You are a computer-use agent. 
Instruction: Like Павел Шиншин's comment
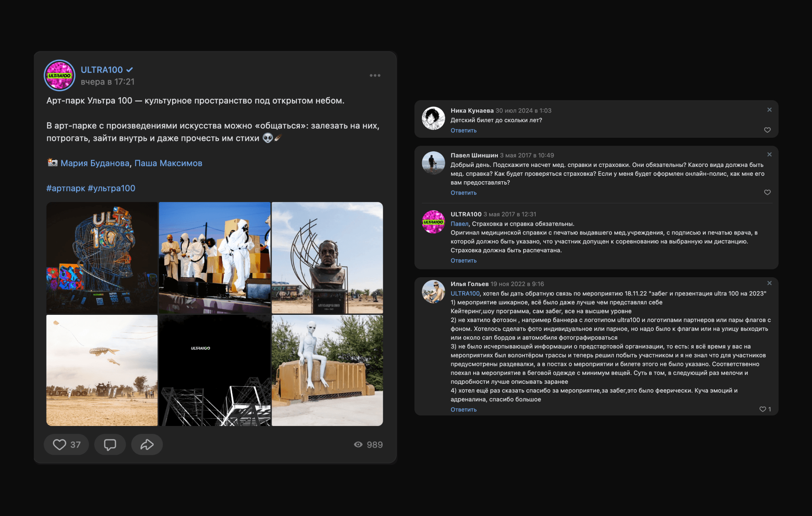pyautogui.click(x=767, y=192)
